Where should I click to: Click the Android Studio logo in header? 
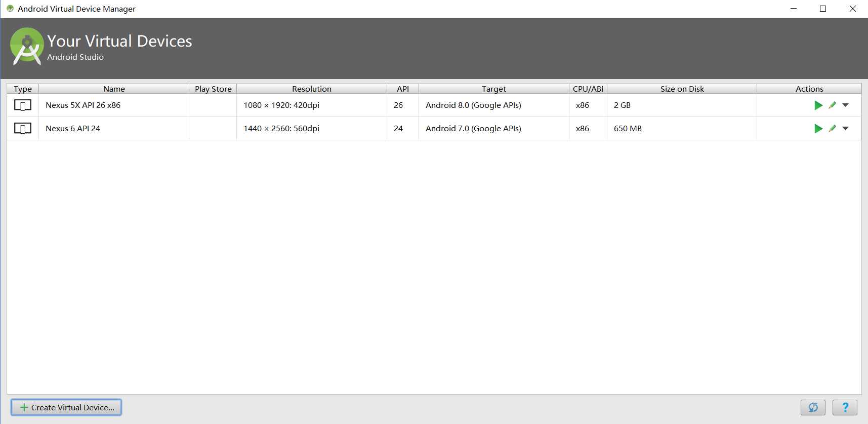27,46
